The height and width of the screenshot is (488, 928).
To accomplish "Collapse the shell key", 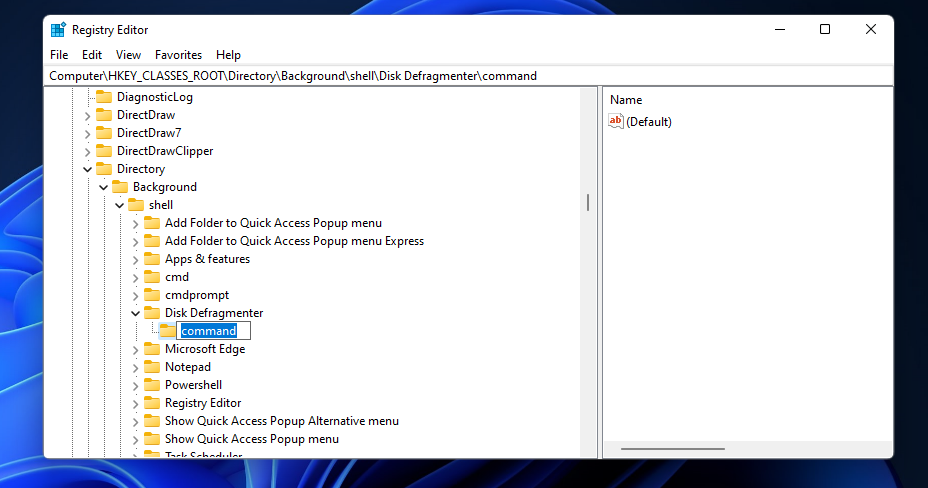I will (120, 206).
